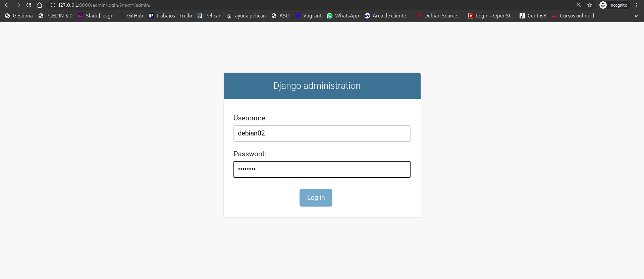Open the Chrome three-dot menu
The image size is (644, 279).
tap(637, 5)
